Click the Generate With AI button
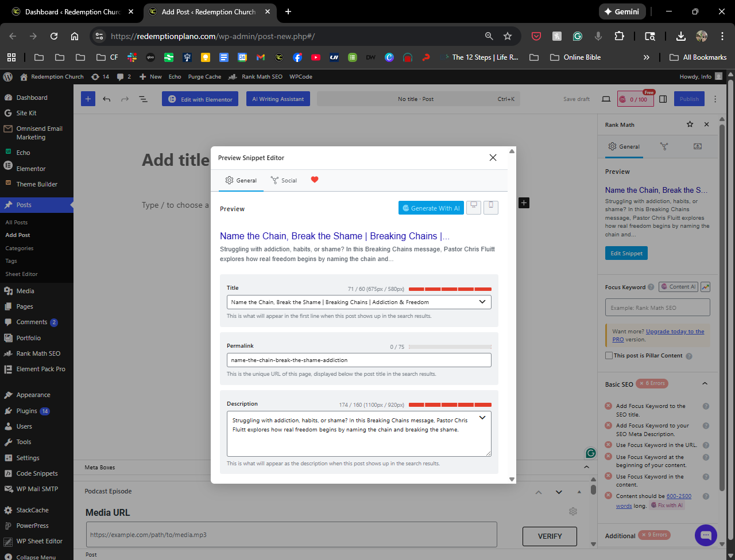 pyautogui.click(x=431, y=208)
